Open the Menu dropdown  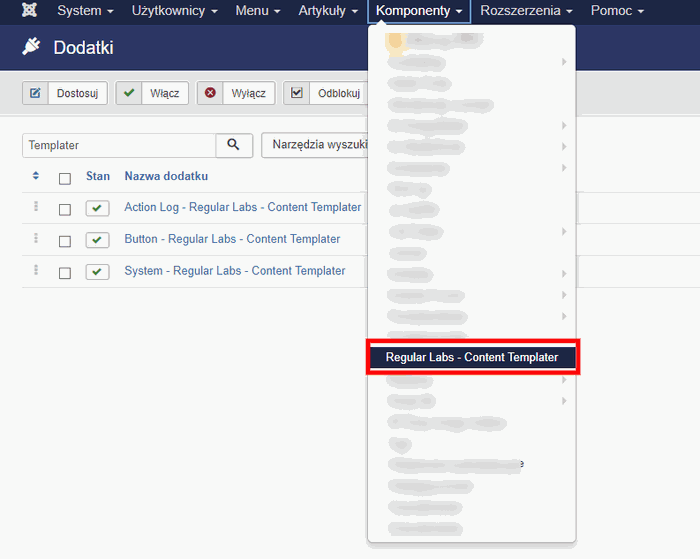click(258, 11)
